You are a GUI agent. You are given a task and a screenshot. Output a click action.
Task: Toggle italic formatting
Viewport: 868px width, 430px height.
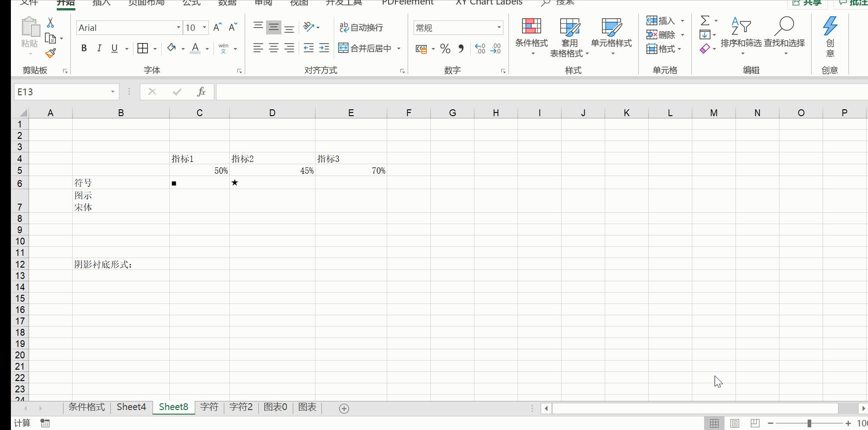pos(99,49)
